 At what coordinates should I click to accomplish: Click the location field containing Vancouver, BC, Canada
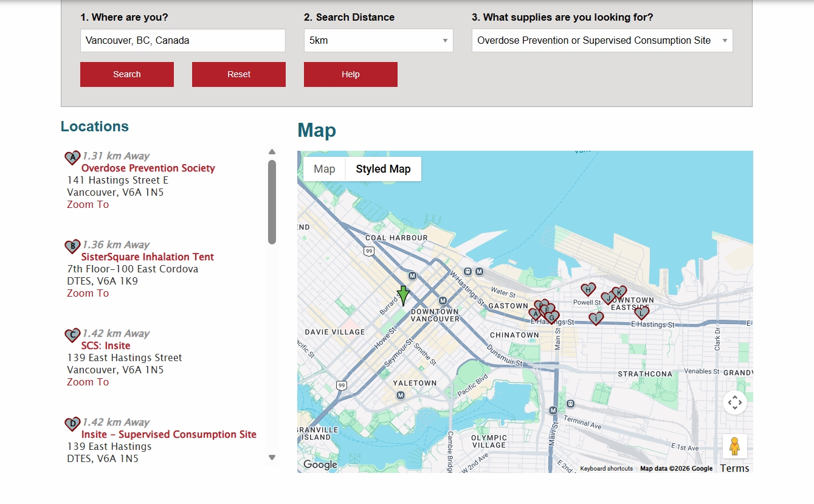(x=183, y=41)
